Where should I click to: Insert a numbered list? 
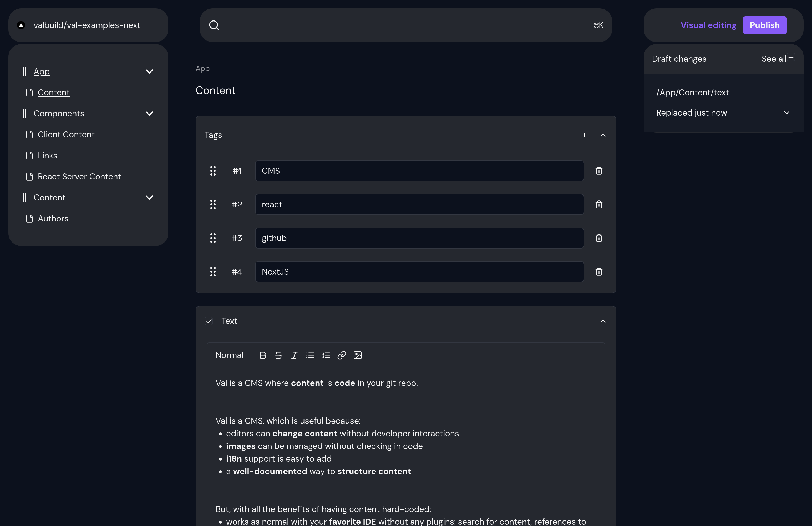326,355
